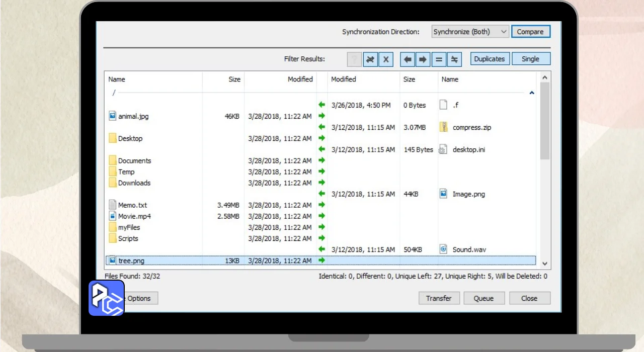Click the Transfer button
Viewport: 644px width, 352px height.
click(x=439, y=298)
